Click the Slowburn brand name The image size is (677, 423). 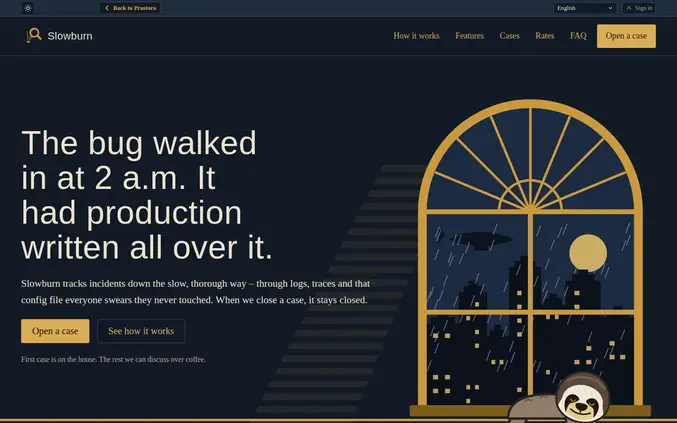[70, 36]
